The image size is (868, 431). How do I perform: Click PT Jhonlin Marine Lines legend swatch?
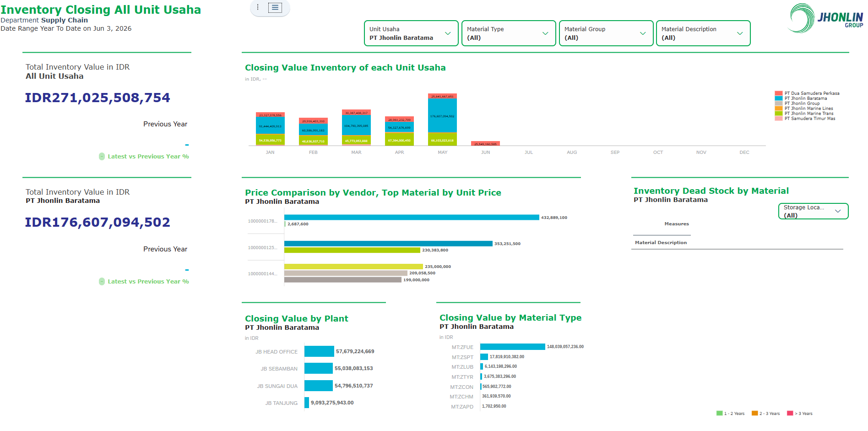tap(779, 109)
